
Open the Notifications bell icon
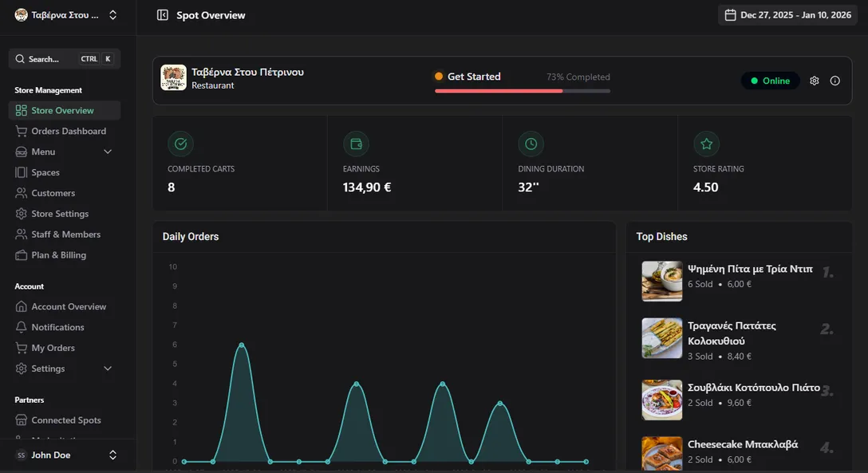(x=20, y=326)
